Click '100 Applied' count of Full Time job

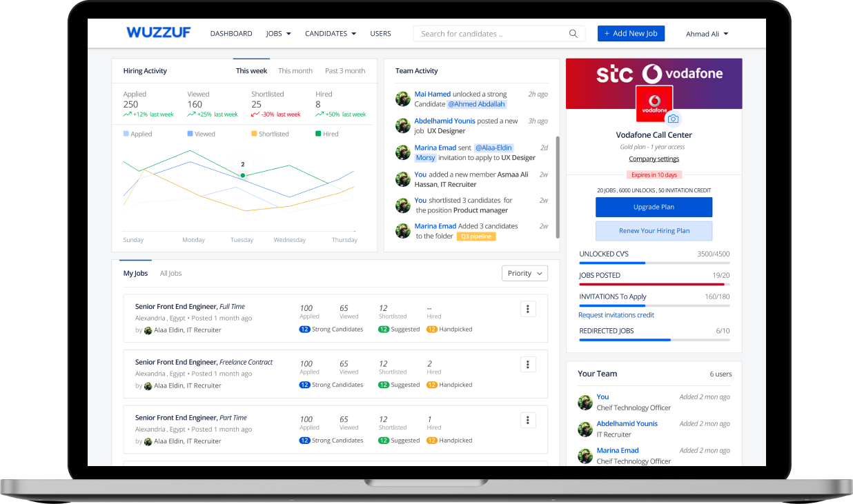(309, 312)
